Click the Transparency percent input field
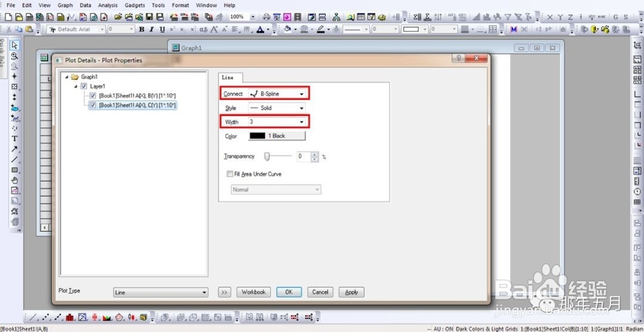 pos(304,156)
